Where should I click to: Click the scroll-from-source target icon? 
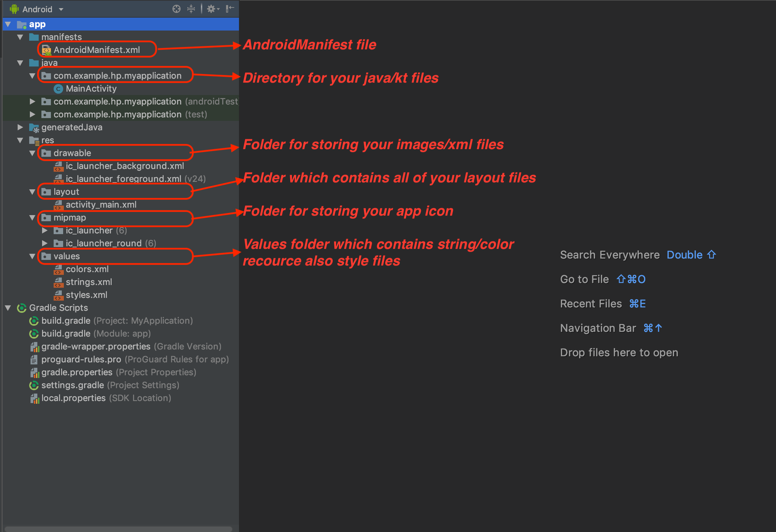pyautogui.click(x=176, y=9)
